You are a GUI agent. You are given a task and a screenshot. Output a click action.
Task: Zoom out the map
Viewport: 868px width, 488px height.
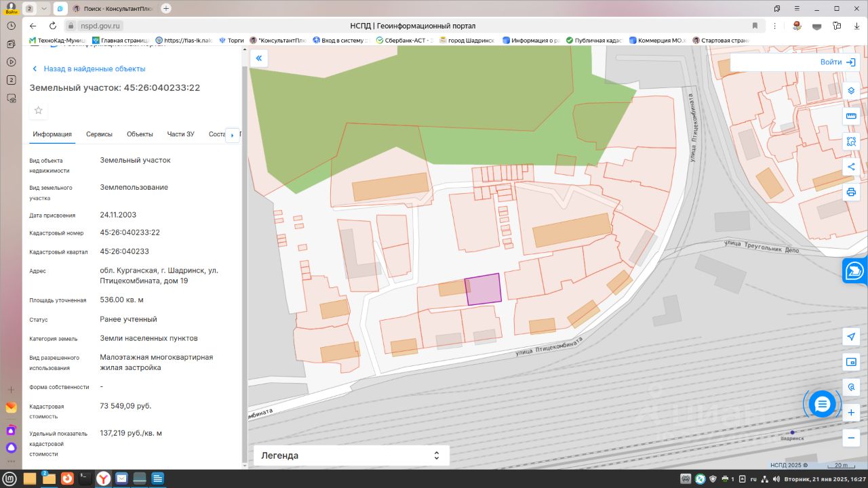pos(851,438)
